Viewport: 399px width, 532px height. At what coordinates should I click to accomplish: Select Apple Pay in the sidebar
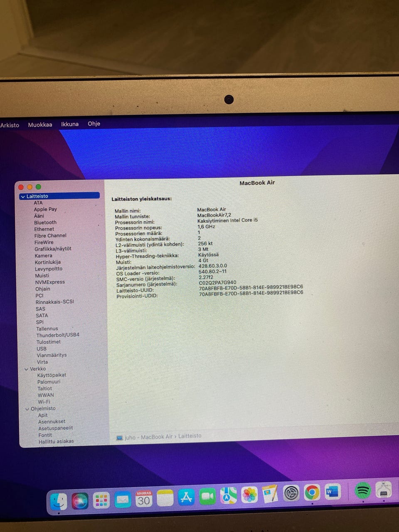coord(45,209)
